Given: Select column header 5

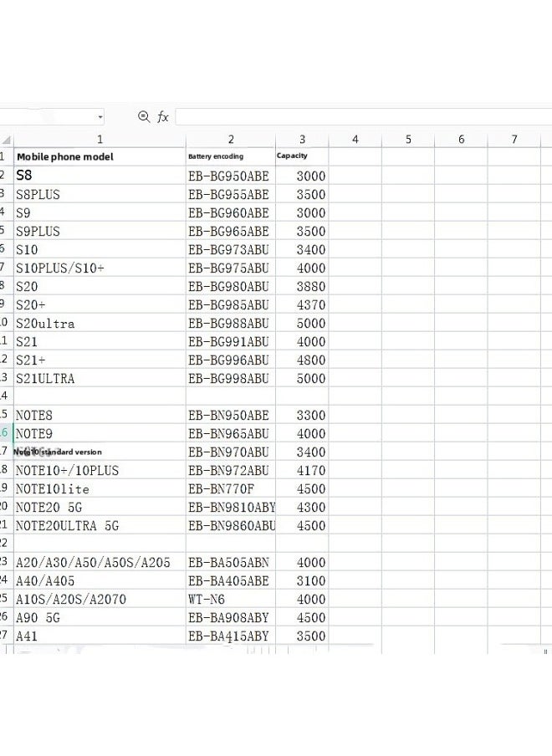Looking at the screenshot, I should coord(408,140).
